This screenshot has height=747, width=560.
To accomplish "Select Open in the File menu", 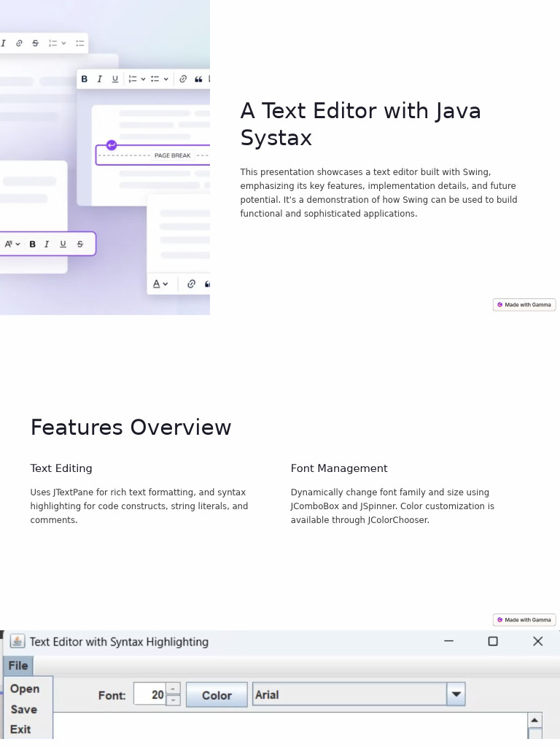I will [x=25, y=689].
